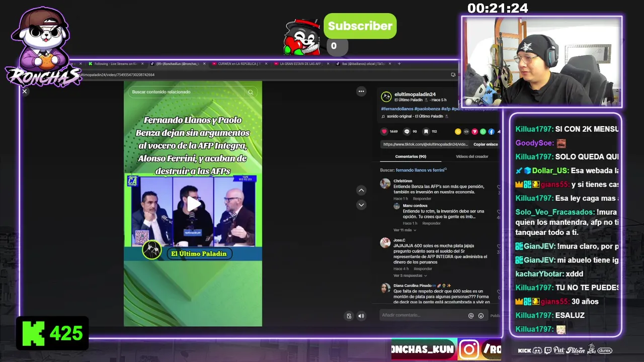Search fernando llanos vs ferrini link
The width and height of the screenshot is (644, 362).
point(420,170)
